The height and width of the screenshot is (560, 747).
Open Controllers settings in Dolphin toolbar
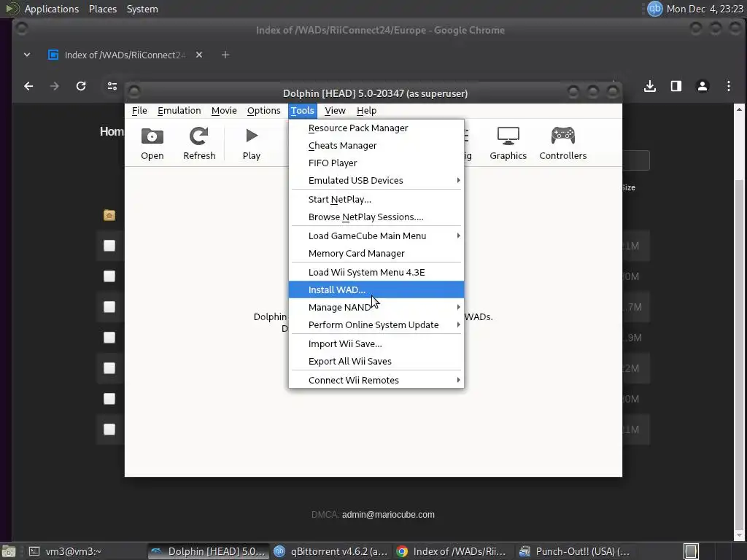click(x=562, y=144)
